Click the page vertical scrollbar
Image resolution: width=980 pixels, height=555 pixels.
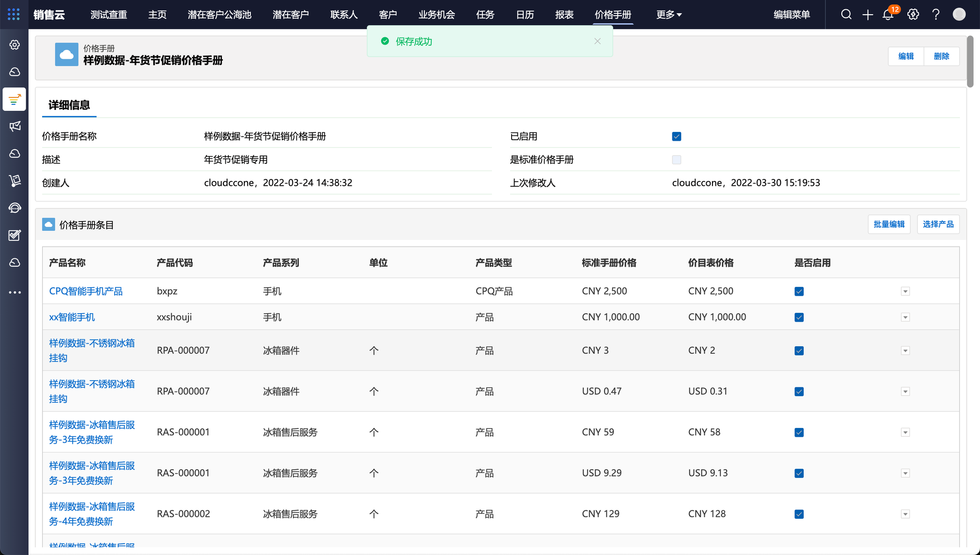tap(970, 61)
